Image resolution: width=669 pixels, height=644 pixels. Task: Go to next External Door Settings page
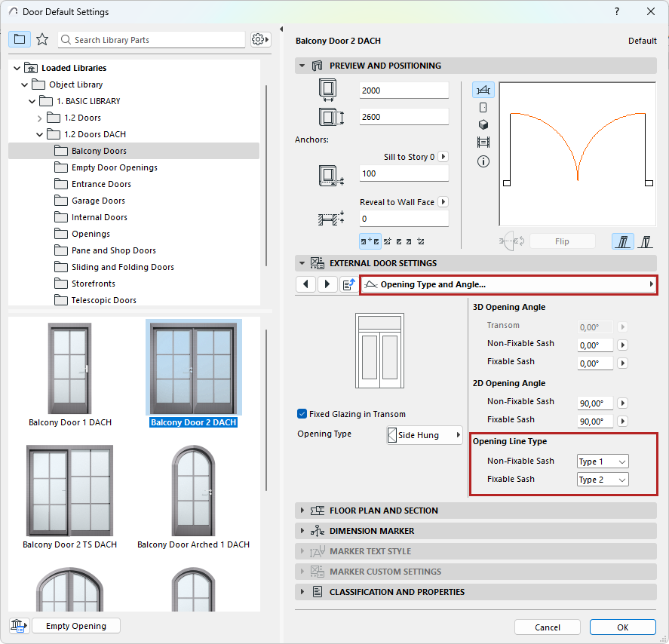coord(327,284)
